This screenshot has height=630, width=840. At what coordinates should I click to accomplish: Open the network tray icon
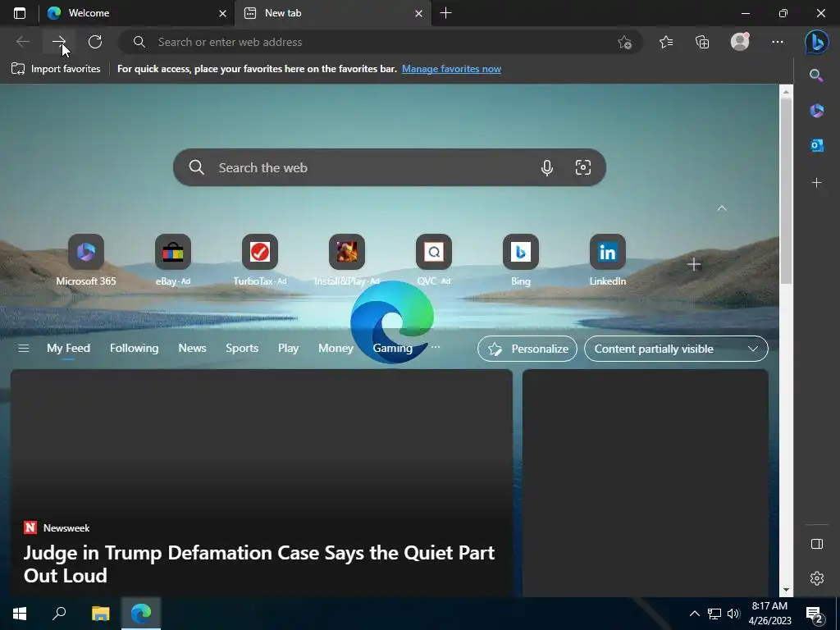click(x=714, y=614)
